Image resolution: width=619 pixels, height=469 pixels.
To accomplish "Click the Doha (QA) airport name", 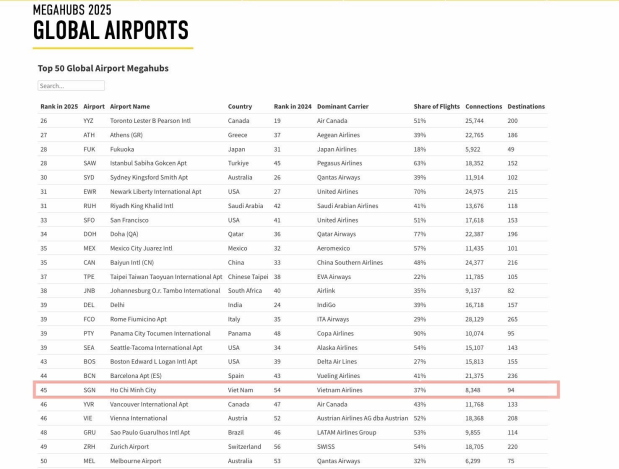I will click(127, 234).
